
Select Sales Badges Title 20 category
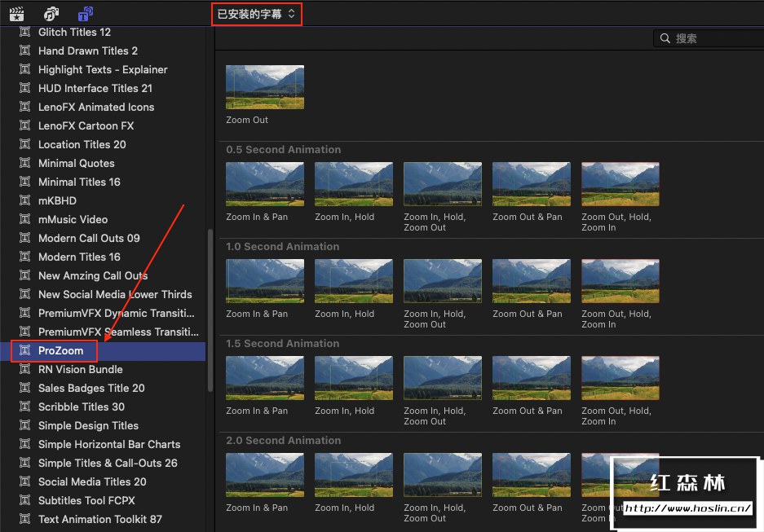tap(103, 388)
